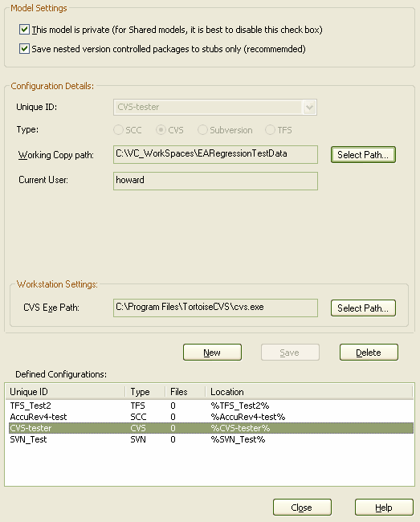Toggle the 'This model is private' checkbox
The width and height of the screenshot is (420, 522).
click(24, 30)
